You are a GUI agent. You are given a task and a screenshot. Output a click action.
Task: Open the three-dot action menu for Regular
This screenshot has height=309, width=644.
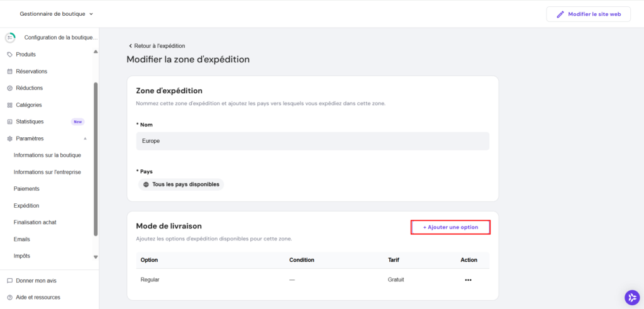(x=468, y=280)
